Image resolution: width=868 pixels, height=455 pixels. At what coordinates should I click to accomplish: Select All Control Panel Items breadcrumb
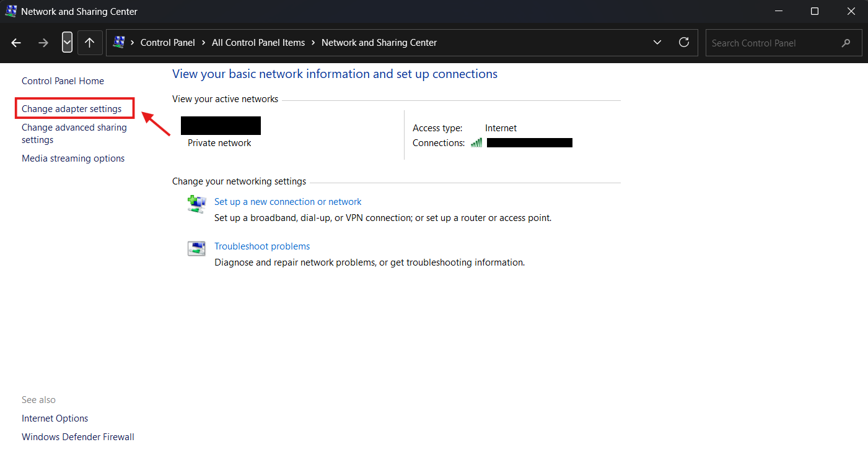click(x=258, y=43)
